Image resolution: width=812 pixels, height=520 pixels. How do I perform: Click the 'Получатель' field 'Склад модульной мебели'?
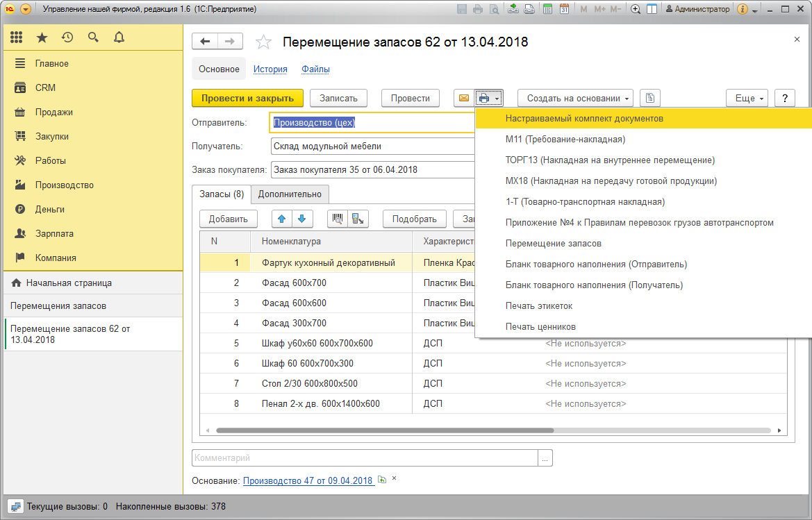(x=373, y=146)
